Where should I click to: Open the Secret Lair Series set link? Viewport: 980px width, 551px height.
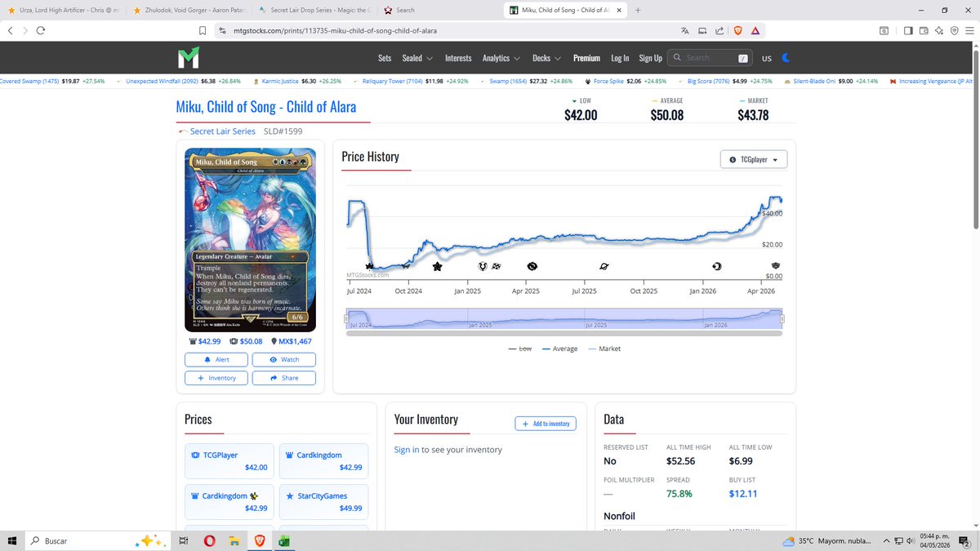[x=222, y=131]
